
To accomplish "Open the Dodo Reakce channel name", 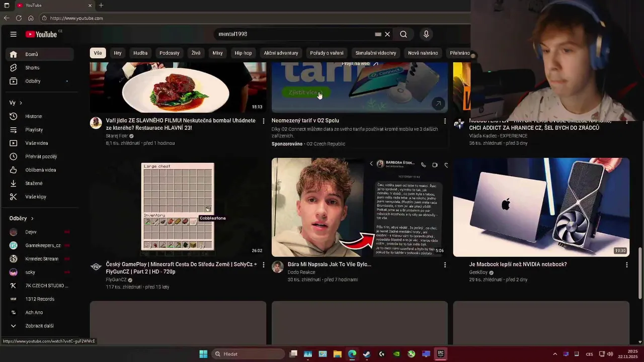I will click(x=301, y=273).
